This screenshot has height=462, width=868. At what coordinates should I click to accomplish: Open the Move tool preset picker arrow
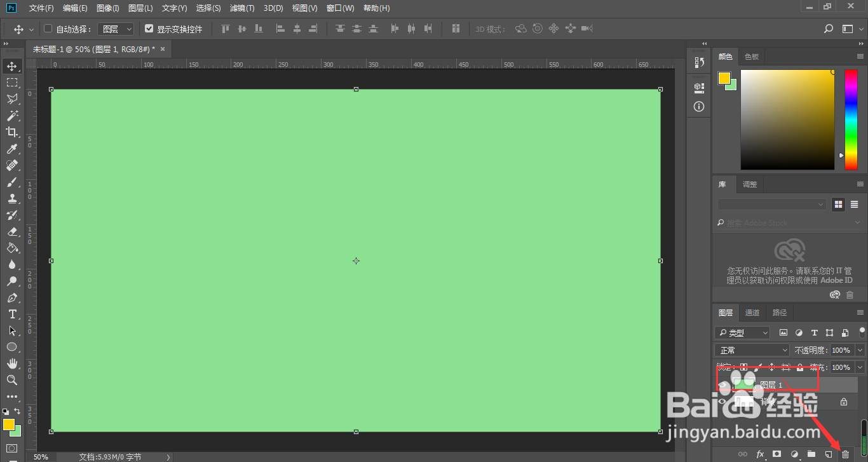point(31,29)
